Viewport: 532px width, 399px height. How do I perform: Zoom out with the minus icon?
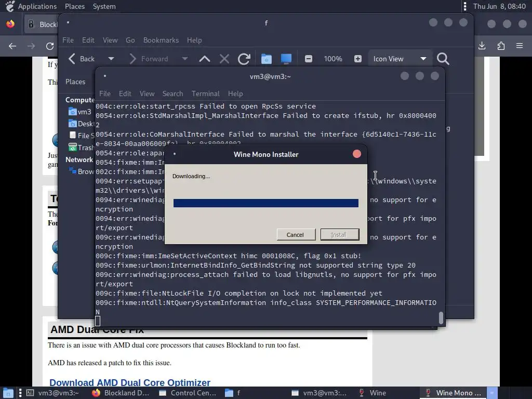coord(309,59)
